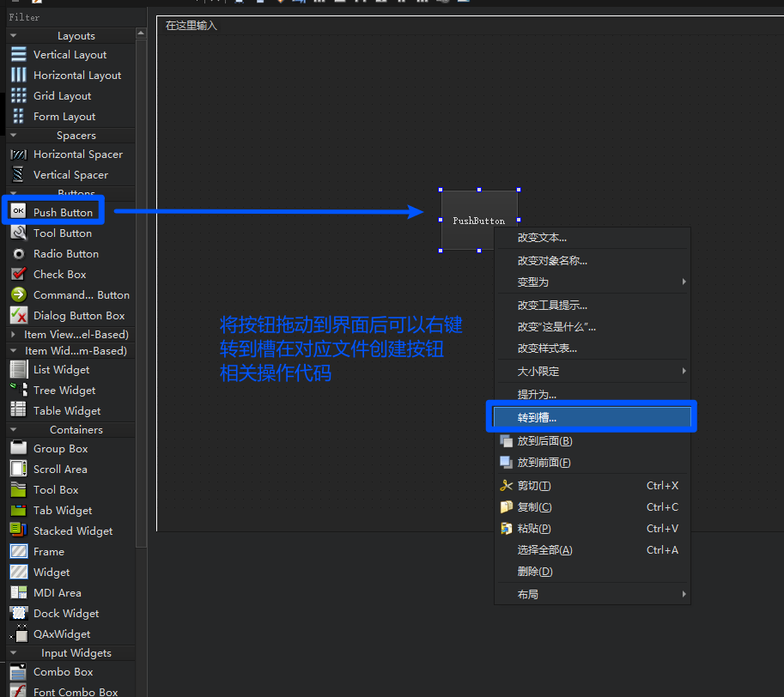Viewport: 784px width, 697px height.
Task: Select the Group Box icon
Action: 19,447
